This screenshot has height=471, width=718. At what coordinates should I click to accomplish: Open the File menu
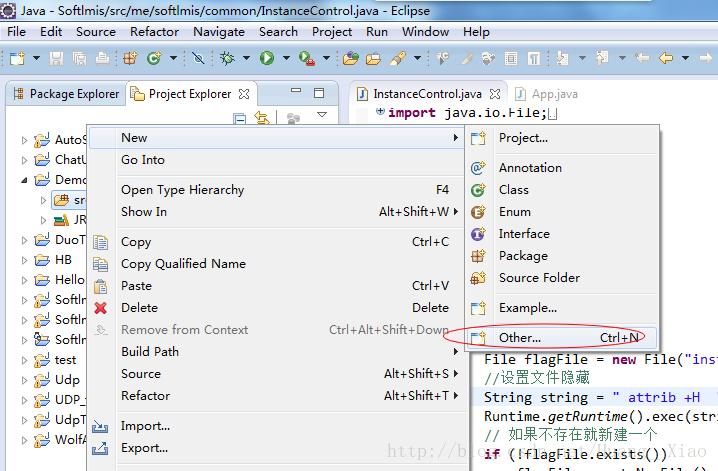click(16, 32)
